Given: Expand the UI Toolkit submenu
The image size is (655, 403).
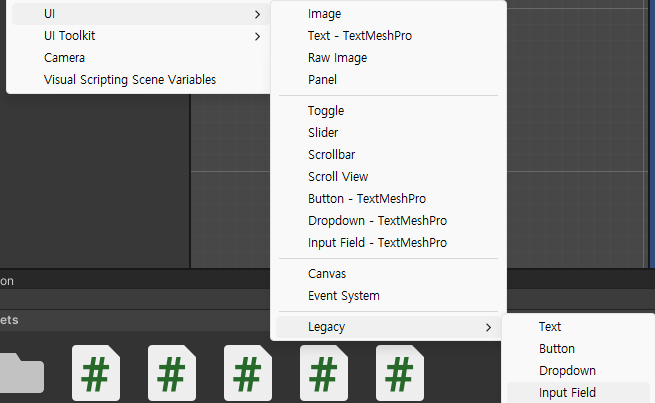Looking at the screenshot, I should pyautogui.click(x=141, y=36).
